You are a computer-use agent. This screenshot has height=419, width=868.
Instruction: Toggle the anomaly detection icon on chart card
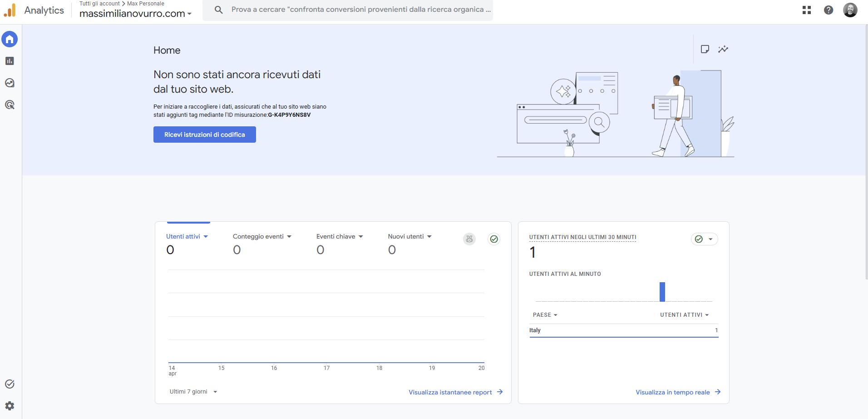tap(469, 239)
